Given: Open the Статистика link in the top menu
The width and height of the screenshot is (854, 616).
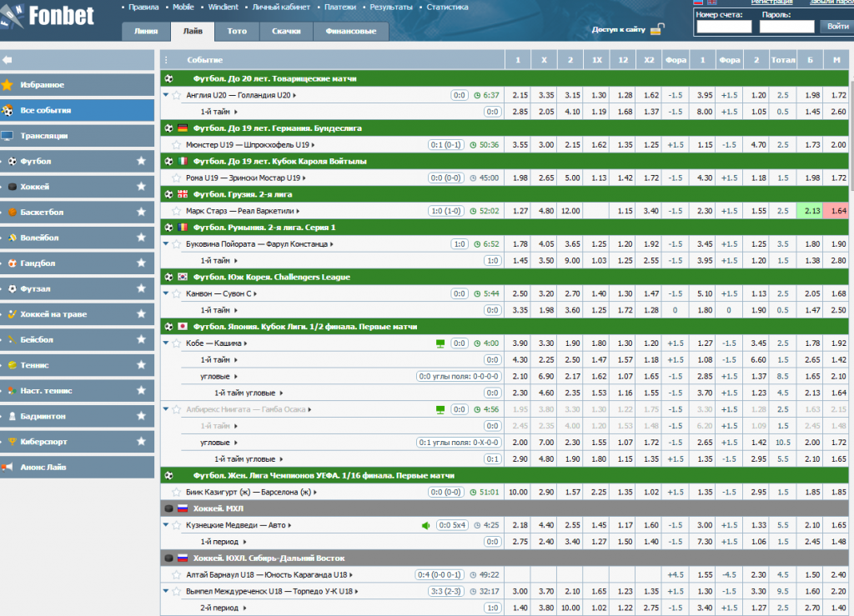Looking at the screenshot, I should (x=447, y=7).
